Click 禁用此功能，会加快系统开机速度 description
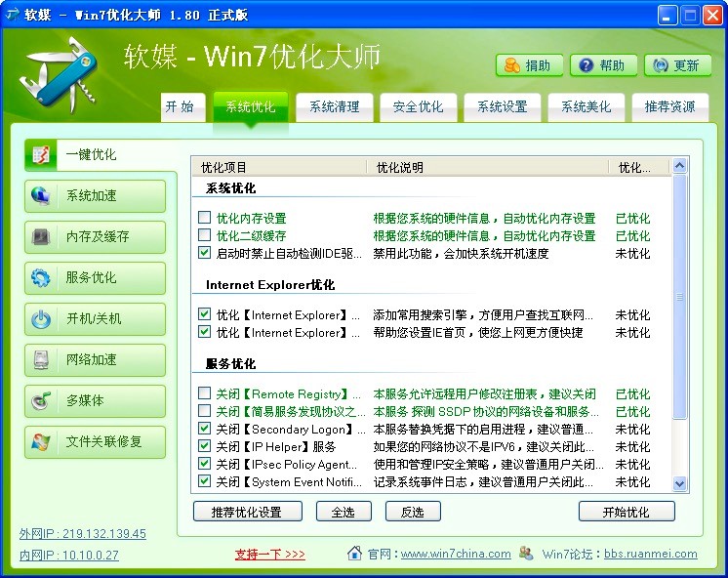 pos(461,254)
